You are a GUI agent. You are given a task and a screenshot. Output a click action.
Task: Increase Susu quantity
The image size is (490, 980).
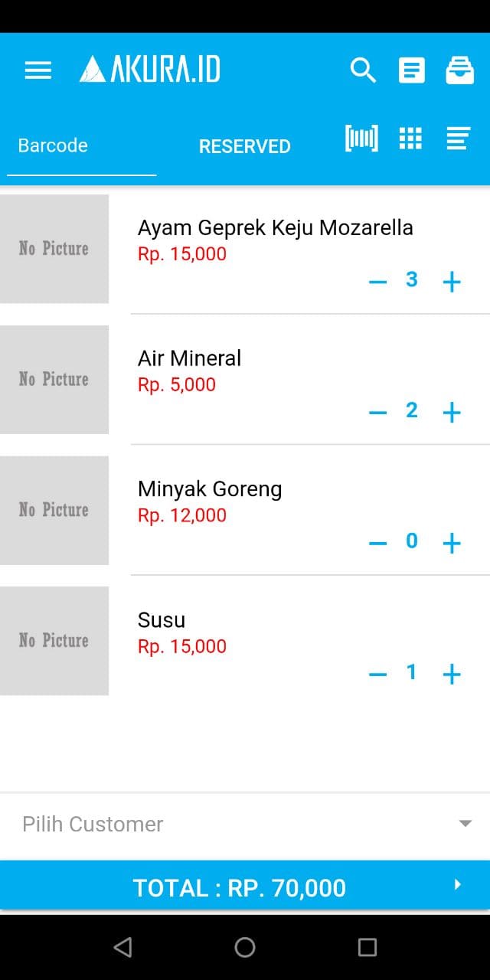[452, 675]
